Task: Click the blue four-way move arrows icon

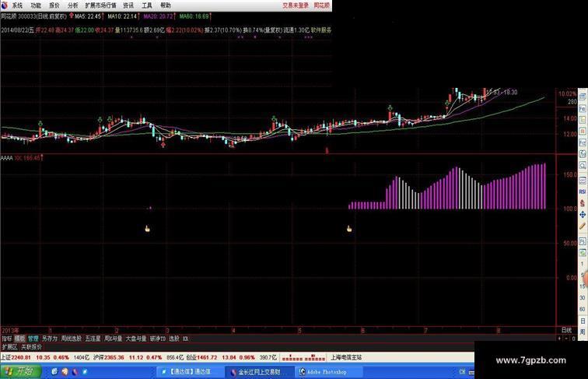Action: coord(583,215)
